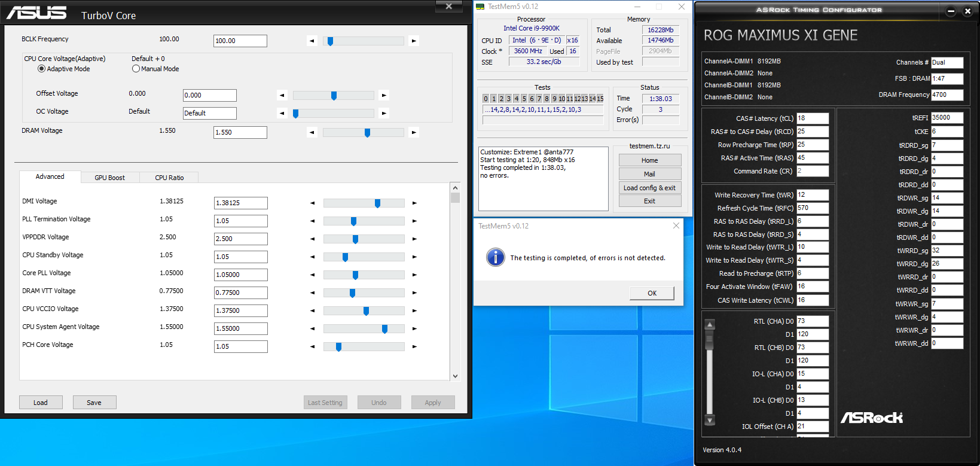Screen dimensions: 980x466
Task: Increase CPU System Agent Voltage with right arrow
Action: (414, 328)
